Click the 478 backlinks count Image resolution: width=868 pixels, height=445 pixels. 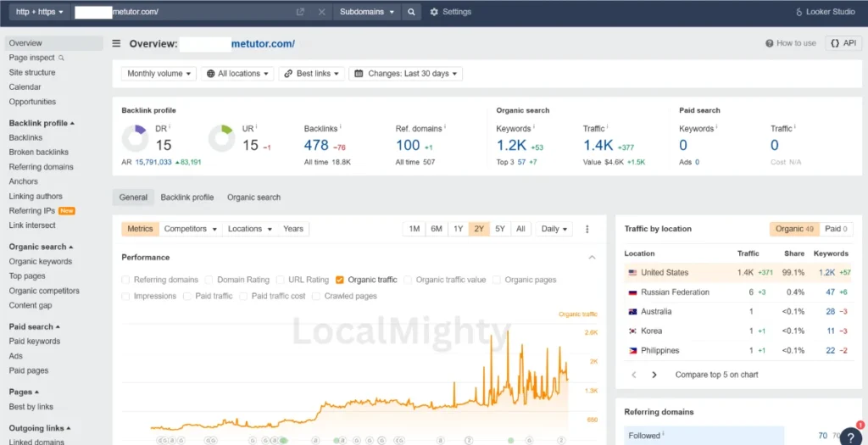(x=316, y=146)
